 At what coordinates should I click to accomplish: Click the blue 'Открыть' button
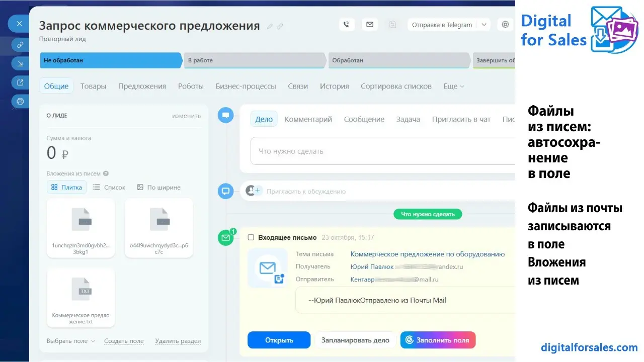(x=279, y=340)
